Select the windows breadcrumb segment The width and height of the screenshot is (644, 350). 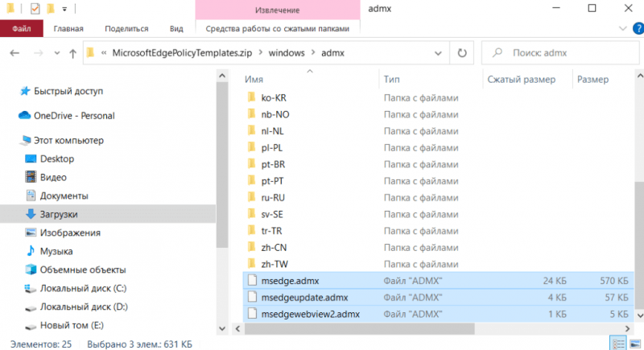[x=287, y=53]
